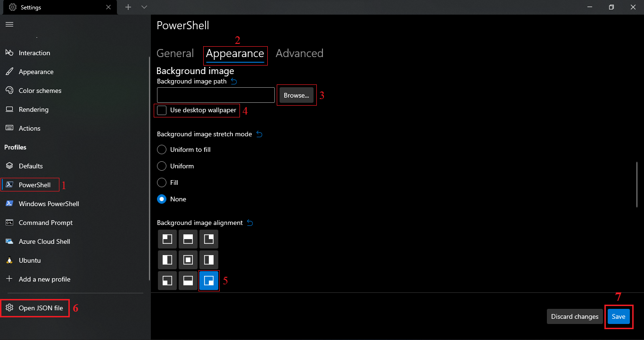644x340 pixels.
Task: Open Interaction settings
Action: [74, 53]
